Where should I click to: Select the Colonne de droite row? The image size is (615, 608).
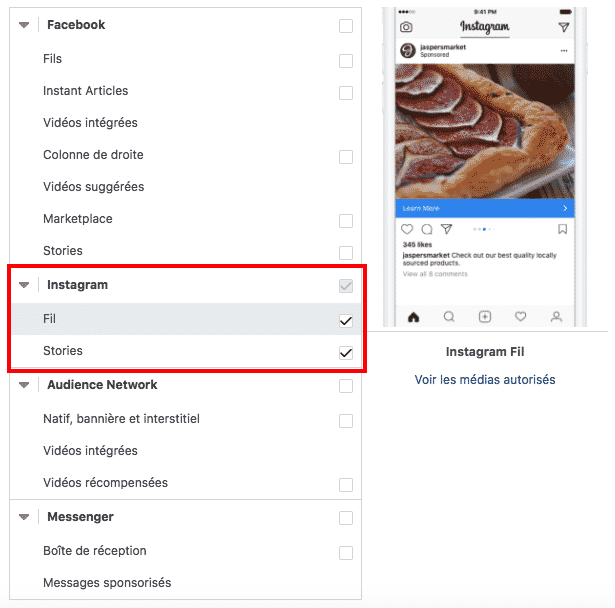pos(186,155)
